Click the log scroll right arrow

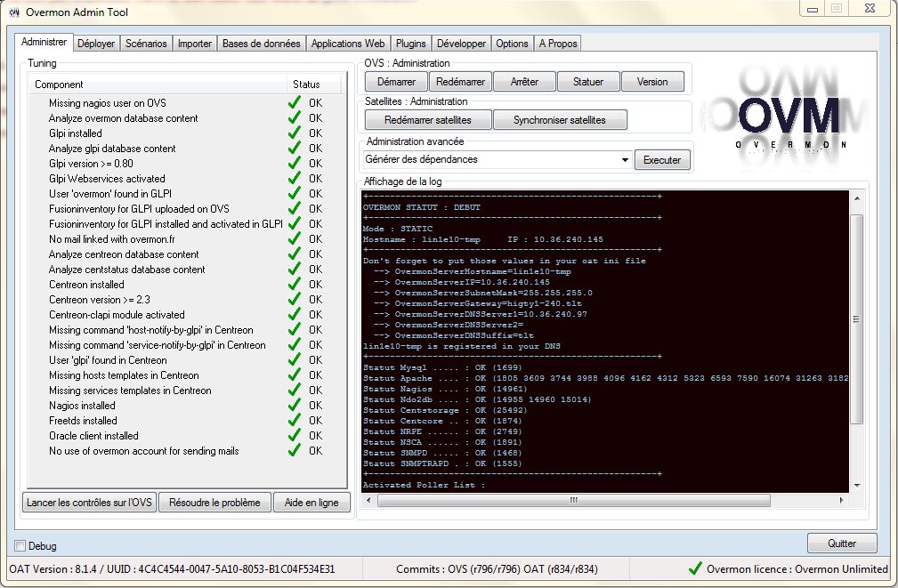point(841,501)
